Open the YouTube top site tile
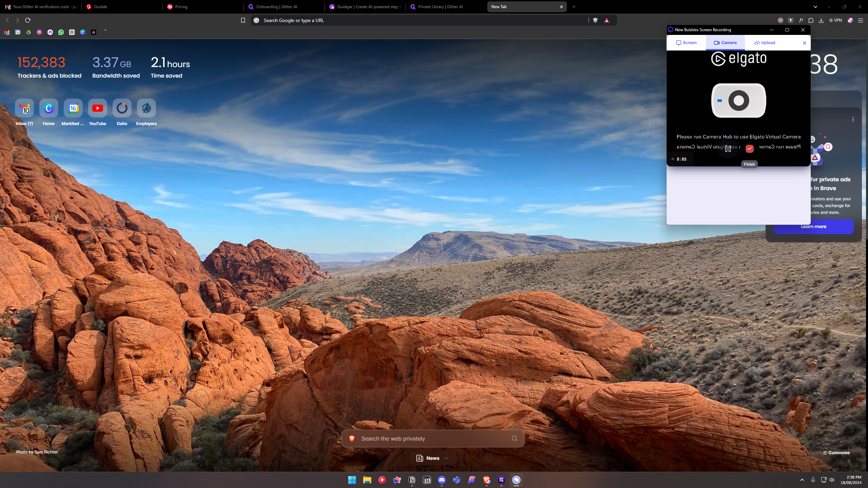868x488 pixels. tap(98, 113)
